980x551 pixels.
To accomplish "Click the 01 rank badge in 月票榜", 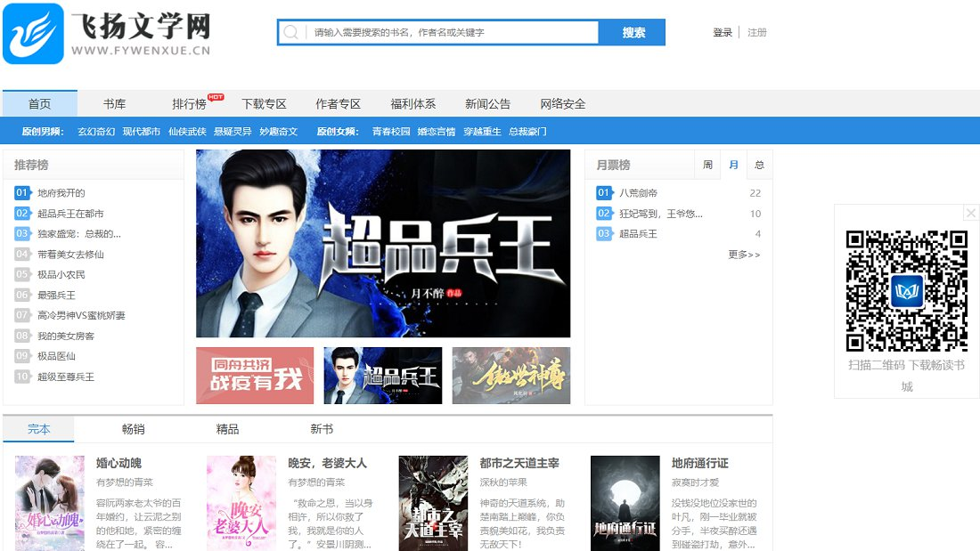I will (604, 193).
